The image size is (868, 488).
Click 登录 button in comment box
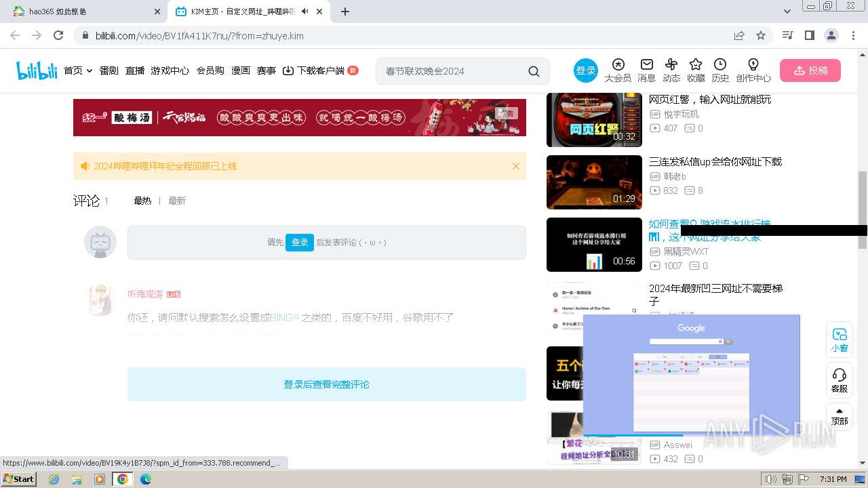pyautogui.click(x=300, y=242)
